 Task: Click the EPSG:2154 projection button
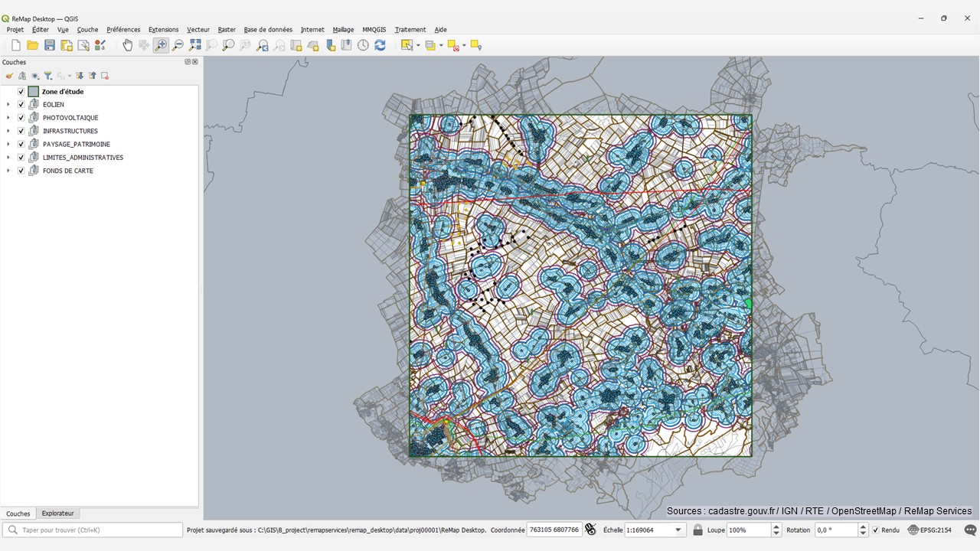tap(929, 530)
